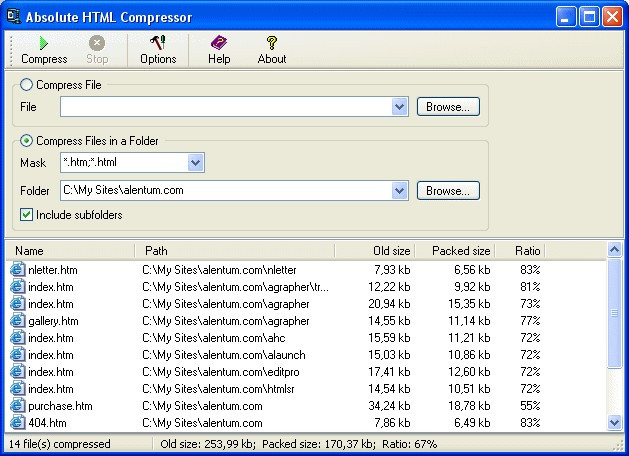Select the Compress File radio button
The image size is (629, 456).
coord(26,86)
